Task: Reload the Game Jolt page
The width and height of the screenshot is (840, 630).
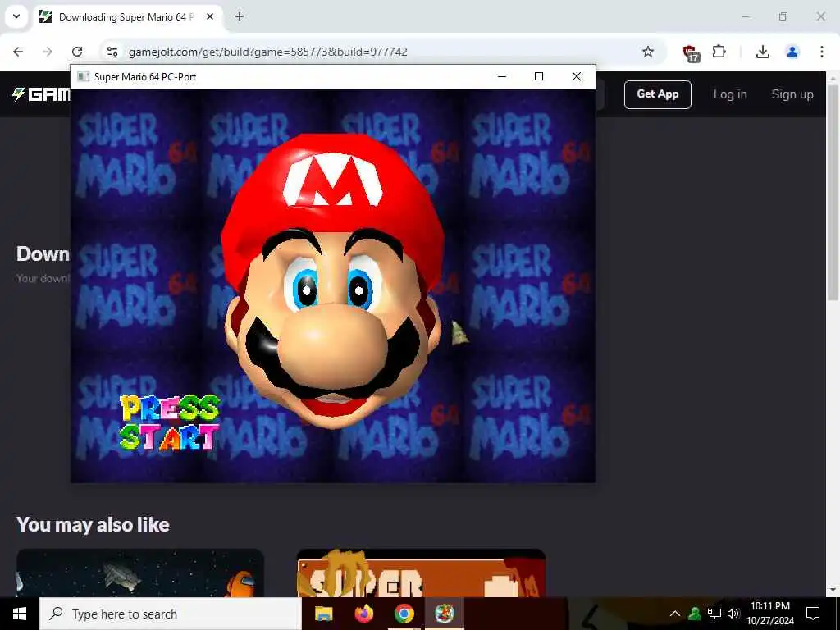Action: (77, 52)
